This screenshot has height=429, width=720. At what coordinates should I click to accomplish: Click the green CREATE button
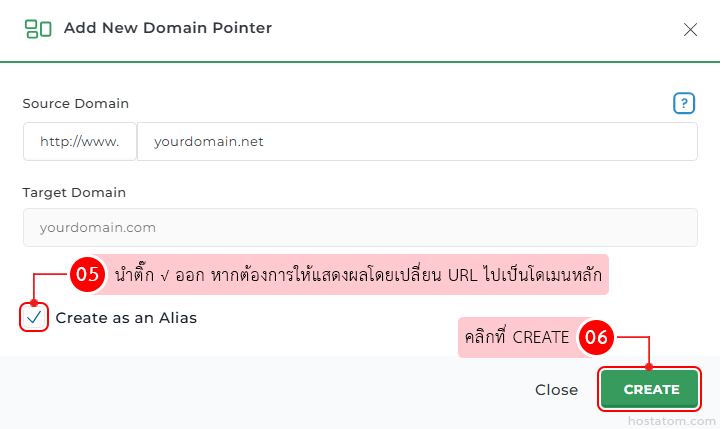coord(649,389)
